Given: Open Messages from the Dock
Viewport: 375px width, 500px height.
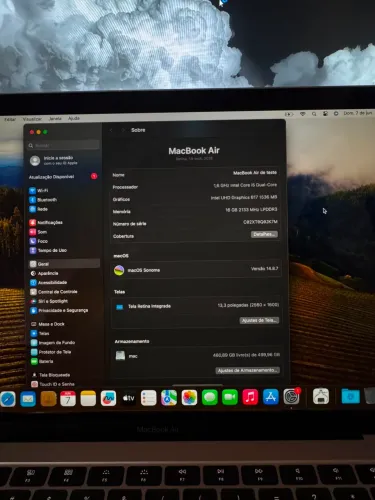Looking at the screenshot, I should (210, 397).
